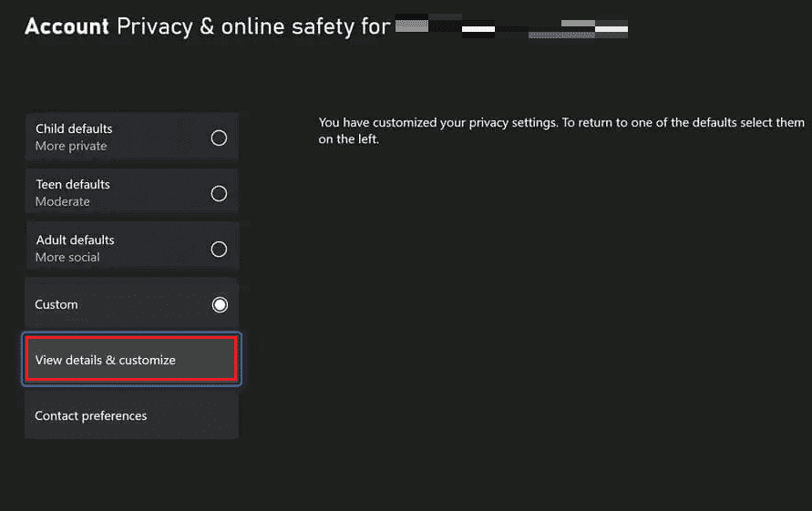Image resolution: width=812 pixels, height=511 pixels.
Task: Click the "Teen defaults" label text
Action: (73, 184)
